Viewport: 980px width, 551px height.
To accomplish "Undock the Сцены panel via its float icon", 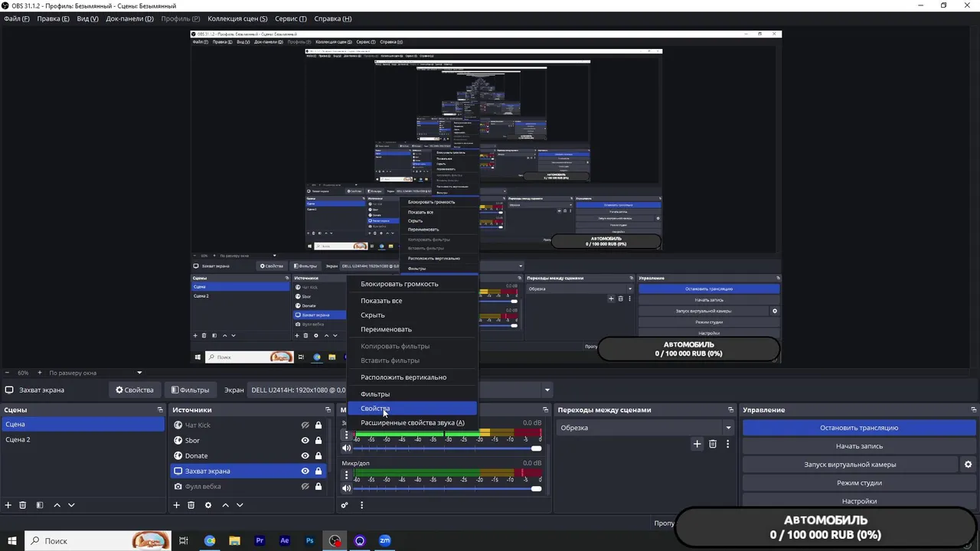I will point(160,410).
